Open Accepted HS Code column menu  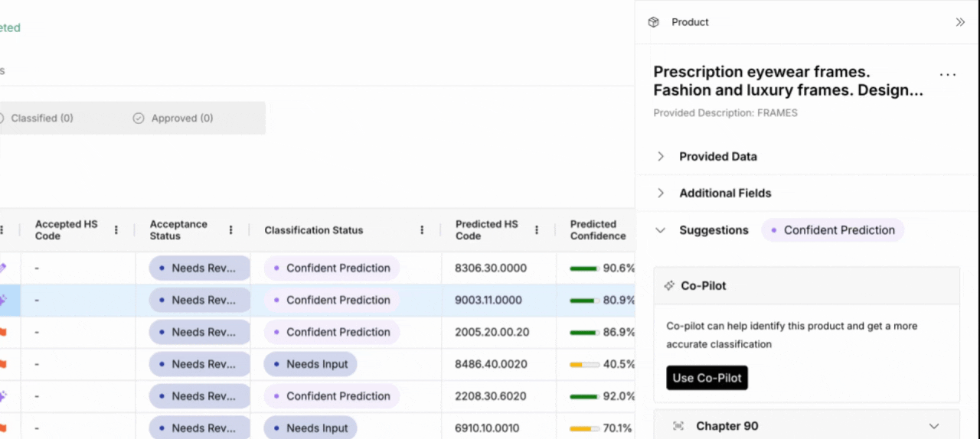116,230
